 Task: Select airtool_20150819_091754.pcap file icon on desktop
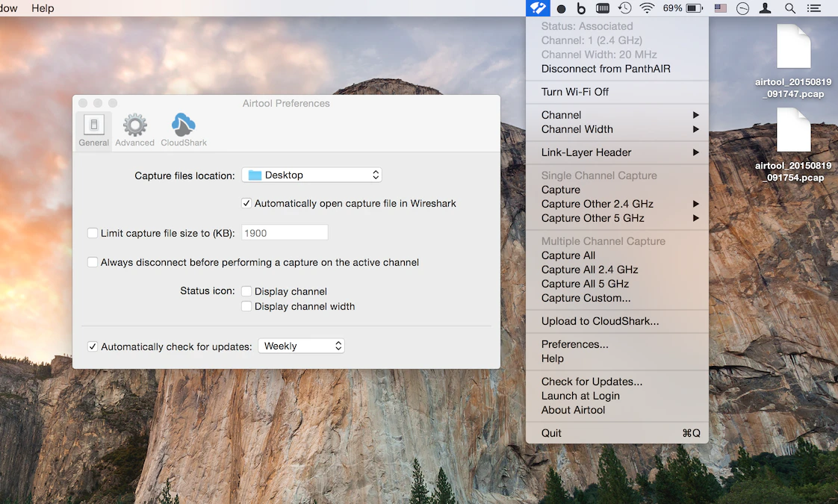[793, 129]
